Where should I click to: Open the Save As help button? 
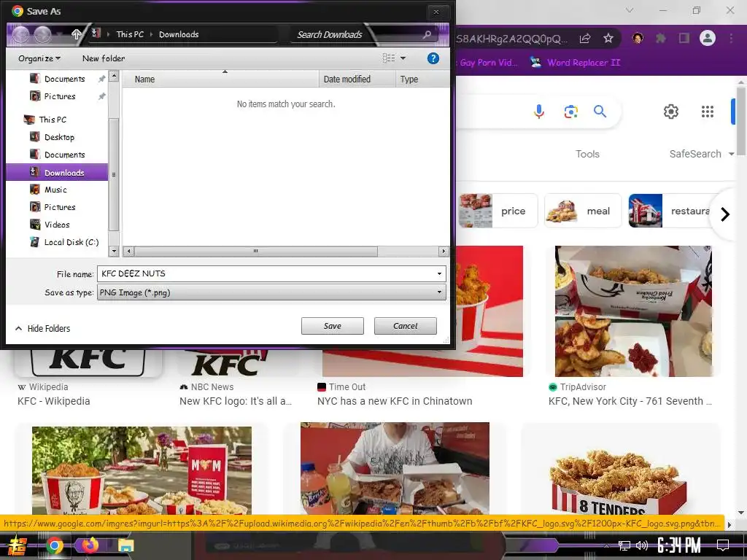[x=433, y=58]
